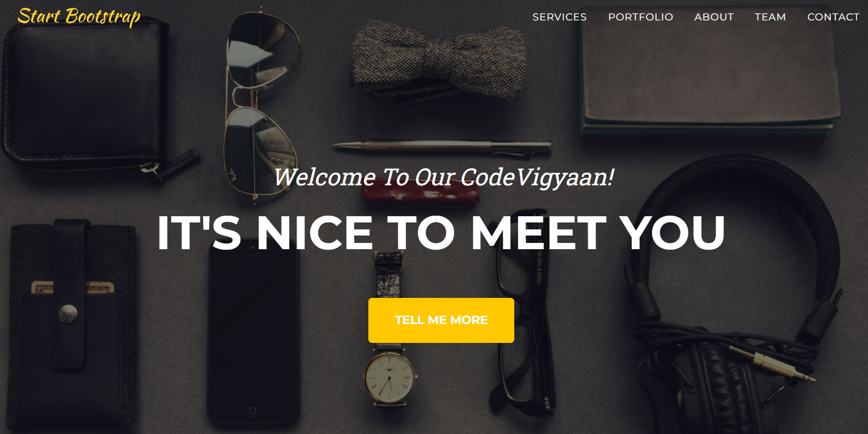Click the 'Welcome To Our CodeVigyaan!' subtitle
This screenshot has height=434, width=868.
[444, 177]
